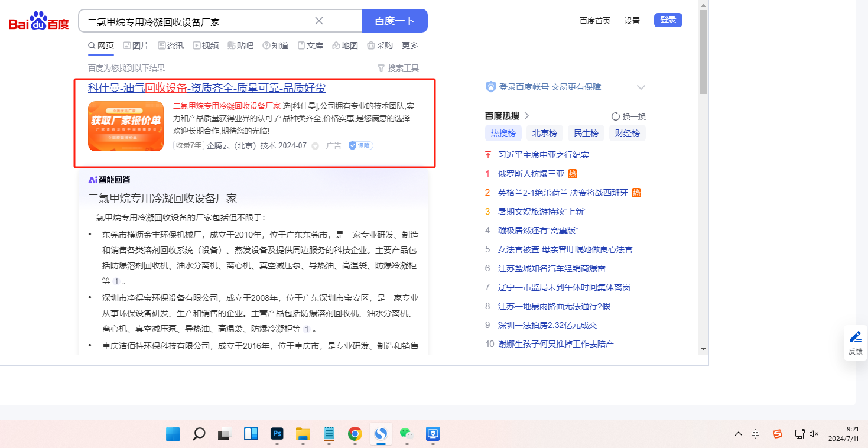The width and height of the screenshot is (868, 448).
Task: Open hot search 深圳一法拍房2.32亿元成交
Action: coord(548,325)
